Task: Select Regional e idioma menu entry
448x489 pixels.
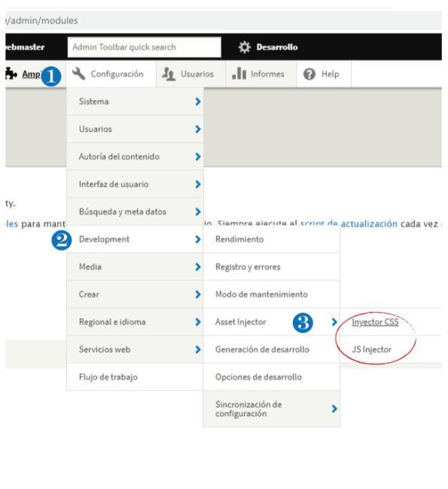Action: coord(135,322)
